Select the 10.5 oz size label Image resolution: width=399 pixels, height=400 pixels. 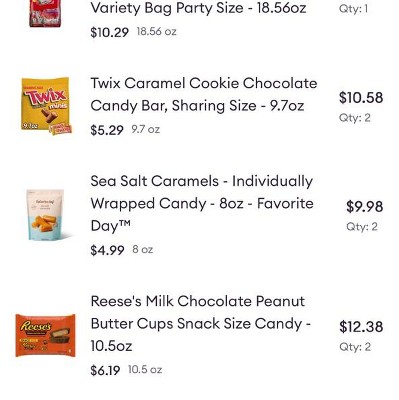tap(145, 369)
